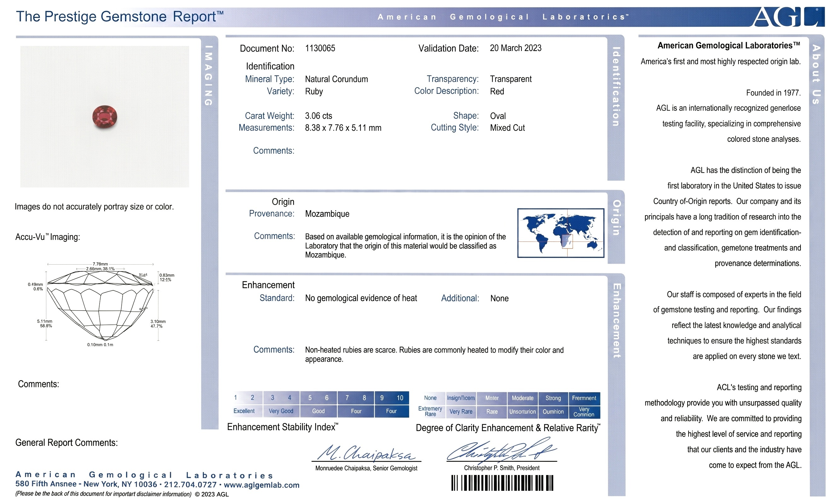Click the Very Good stability rating cell

(281, 411)
